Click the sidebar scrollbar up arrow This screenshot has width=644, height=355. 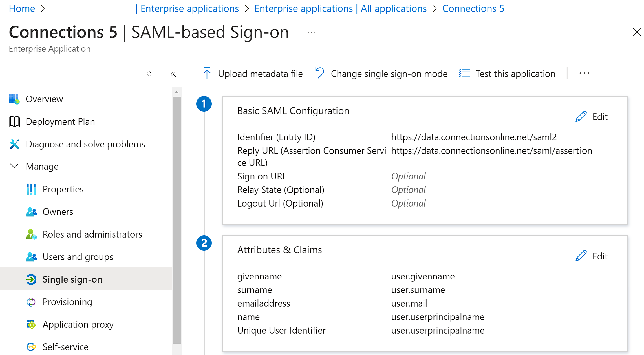pyautogui.click(x=177, y=92)
